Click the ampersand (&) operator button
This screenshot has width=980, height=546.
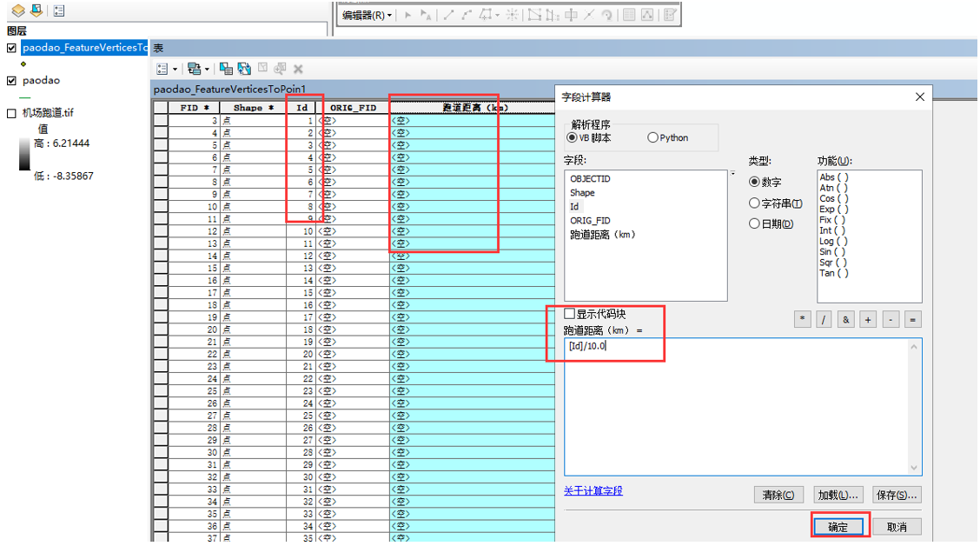point(845,320)
